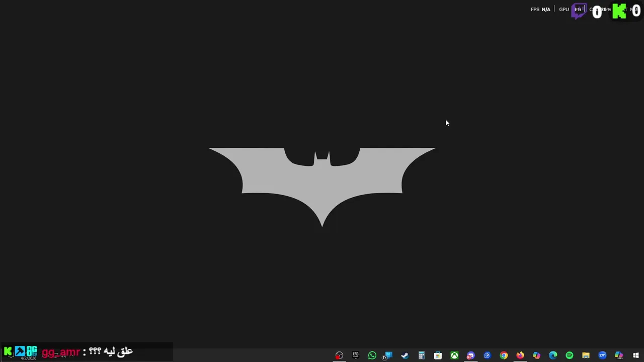Open the red circular gauge taskbar icon

point(339,355)
